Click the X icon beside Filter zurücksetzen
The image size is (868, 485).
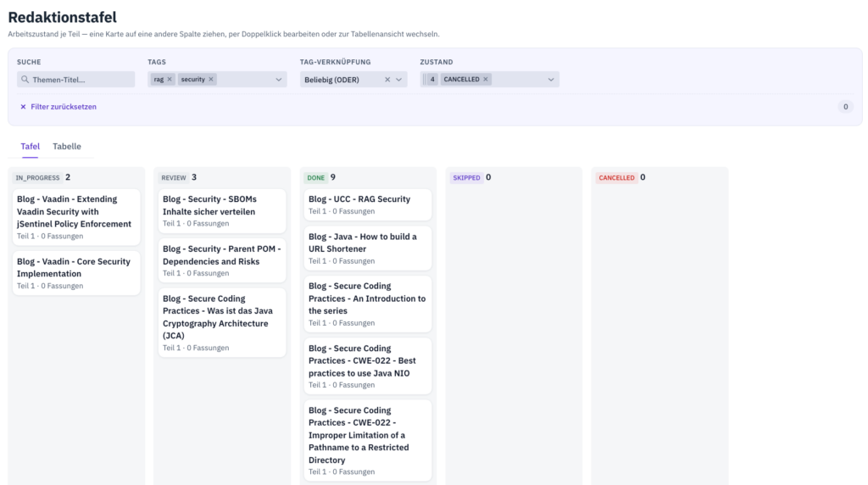tap(23, 107)
